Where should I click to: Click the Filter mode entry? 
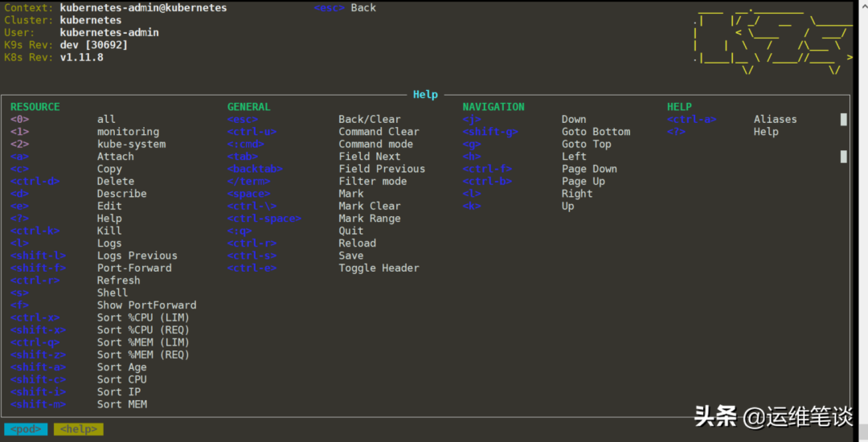point(373,182)
